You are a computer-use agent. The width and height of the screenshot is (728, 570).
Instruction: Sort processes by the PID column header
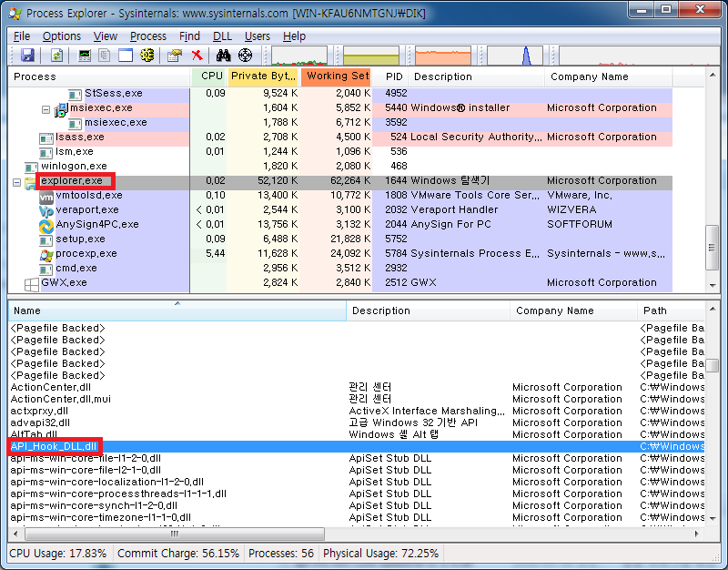pyautogui.click(x=393, y=76)
